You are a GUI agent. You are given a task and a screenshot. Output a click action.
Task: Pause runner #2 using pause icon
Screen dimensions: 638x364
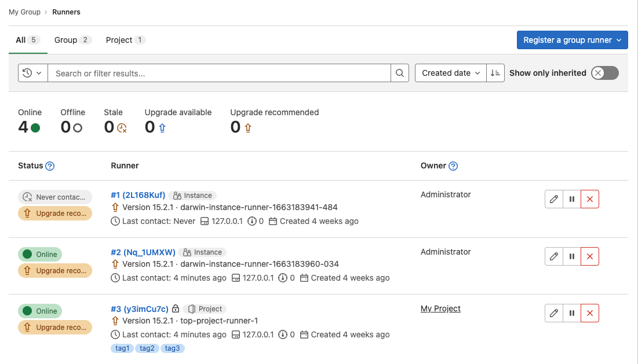(572, 256)
